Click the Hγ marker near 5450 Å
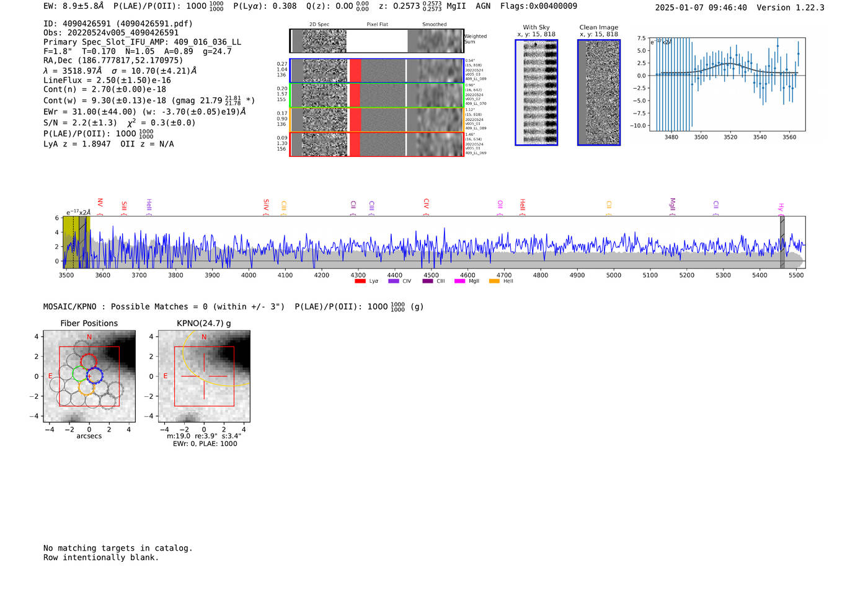This screenshot has height=591, width=868. click(x=781, y=209)
